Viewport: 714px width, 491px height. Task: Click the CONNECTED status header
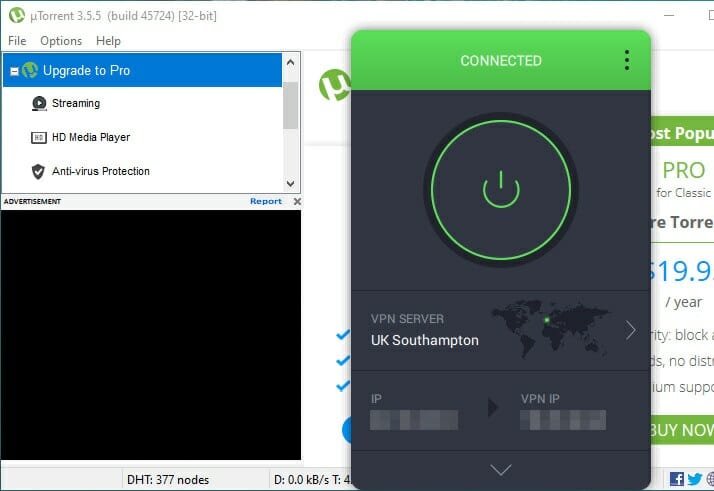point(501,61)
